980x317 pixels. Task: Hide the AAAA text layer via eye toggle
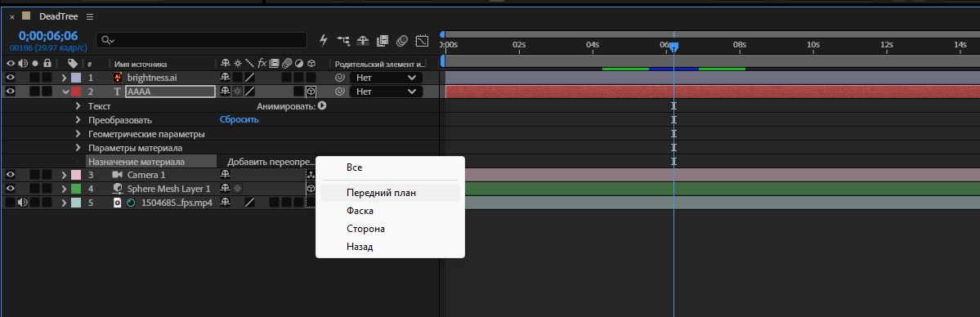pos(10,92)
